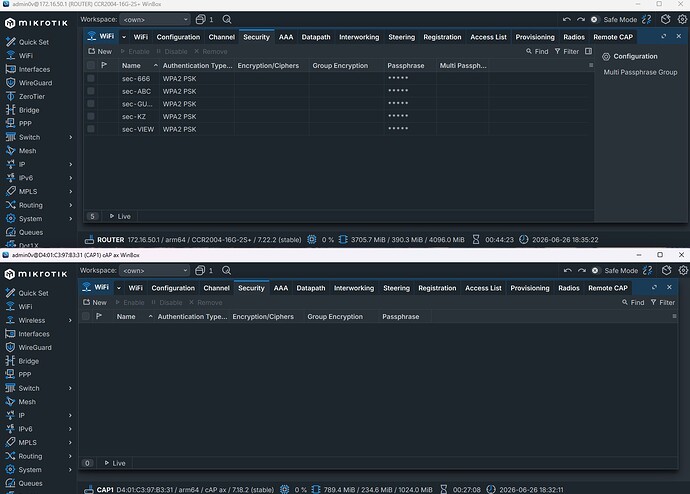Open the settings gear in the ROUTER window
The width and height of the screenshot is (690, 494).
point(682,19)
